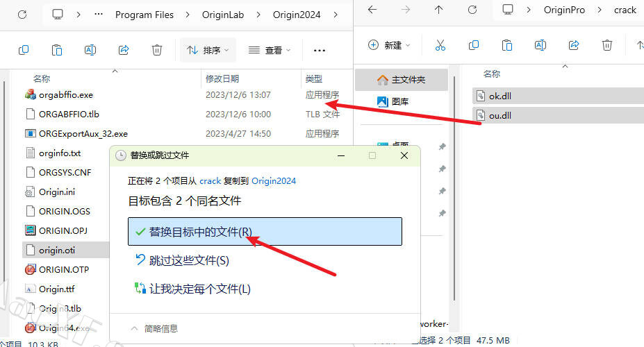Click the Origin2024 destination link in dialog
The image size is (644, 347).
coord(274,181)
